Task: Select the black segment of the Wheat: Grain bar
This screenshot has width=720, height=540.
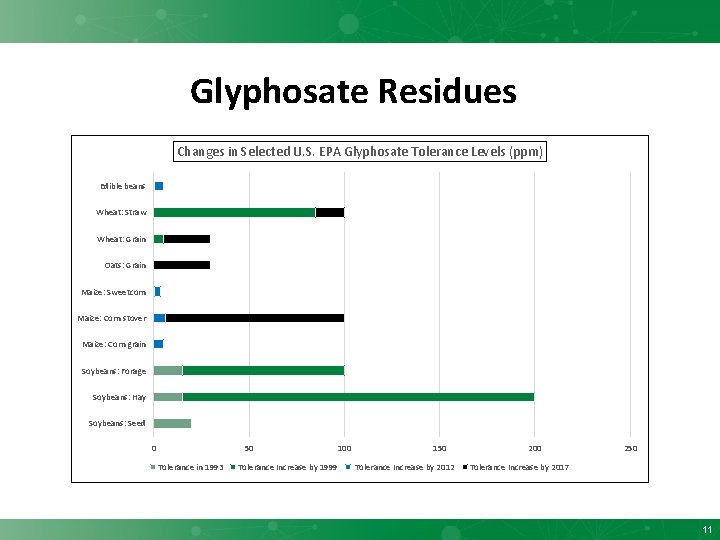Action: click(187, 239)
